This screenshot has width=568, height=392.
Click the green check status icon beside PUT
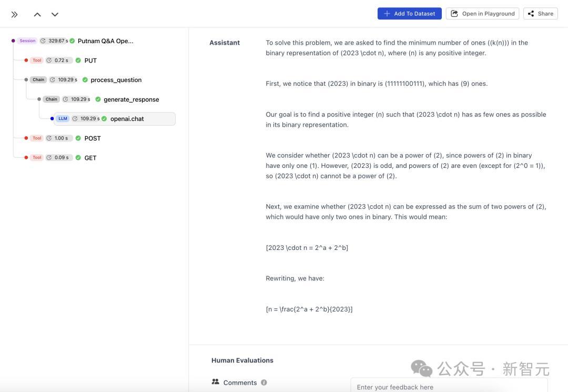point(78,61)
